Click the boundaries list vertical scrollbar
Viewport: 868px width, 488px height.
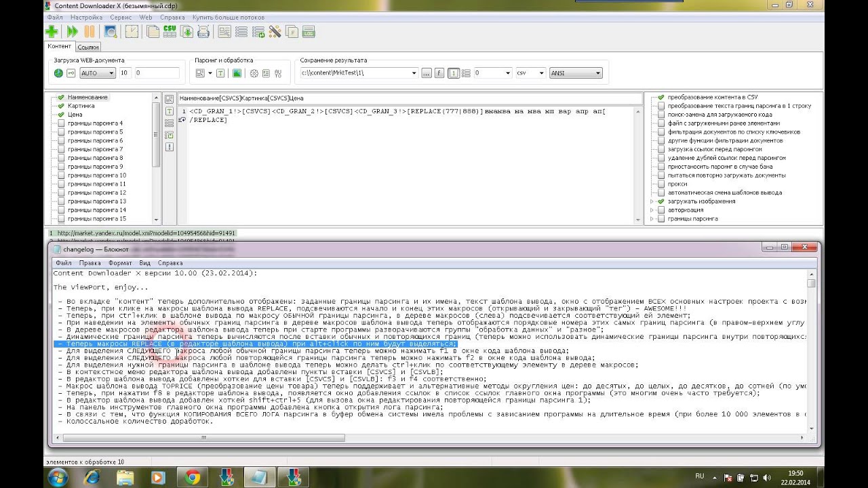tap(157, 159)
